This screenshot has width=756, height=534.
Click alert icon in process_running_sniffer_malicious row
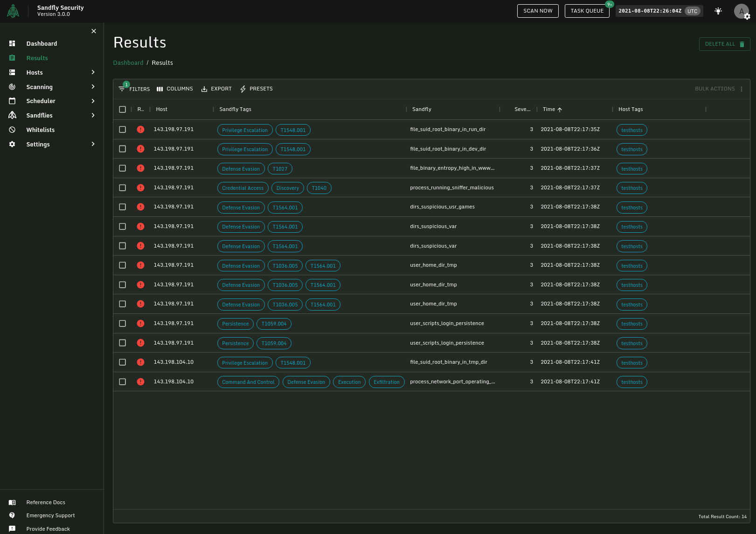coord(140,188)
